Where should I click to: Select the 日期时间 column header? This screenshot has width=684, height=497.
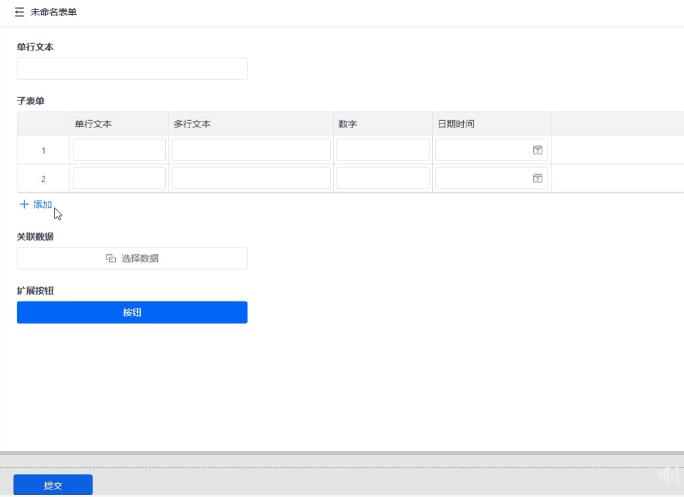tap(456, 124)
